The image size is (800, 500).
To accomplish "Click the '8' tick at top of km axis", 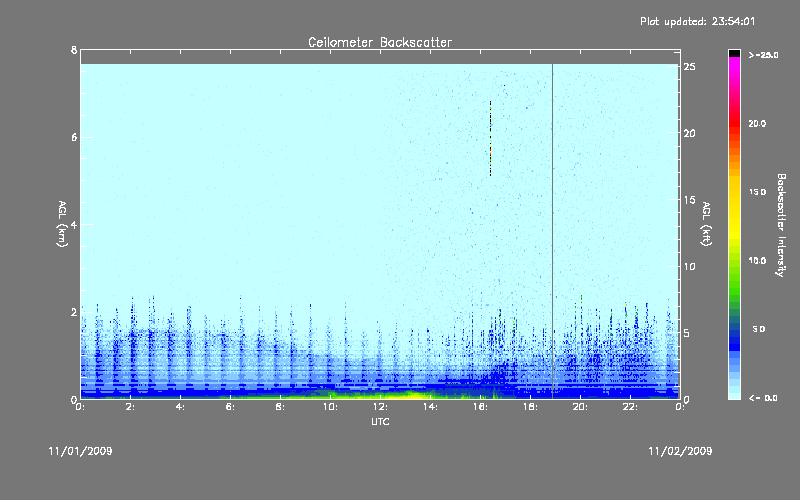I will click(x=74, y=50).
